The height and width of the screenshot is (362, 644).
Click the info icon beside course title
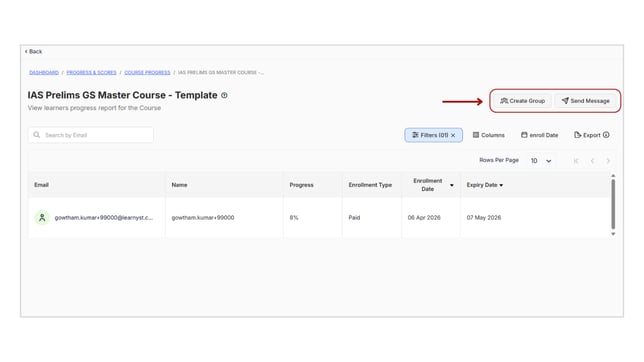224,95
